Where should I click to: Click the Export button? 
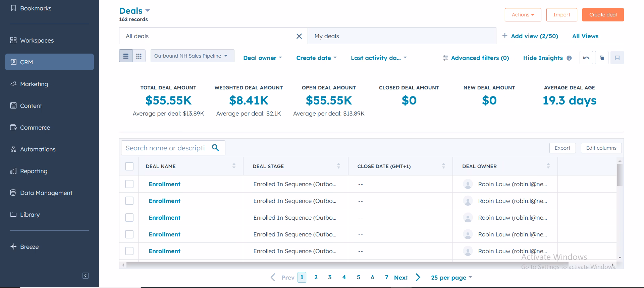click(x=562, y=148)
